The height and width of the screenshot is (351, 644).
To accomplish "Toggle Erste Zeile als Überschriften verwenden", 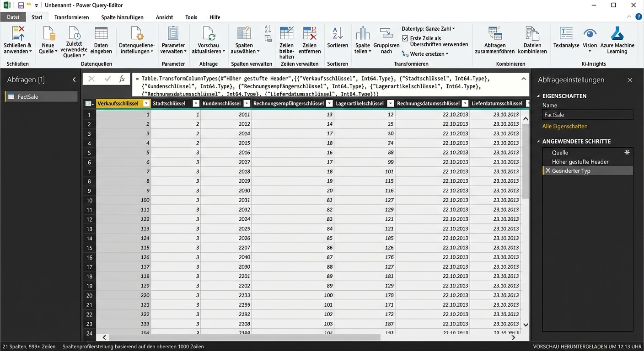I will click(x=405, y=38).
